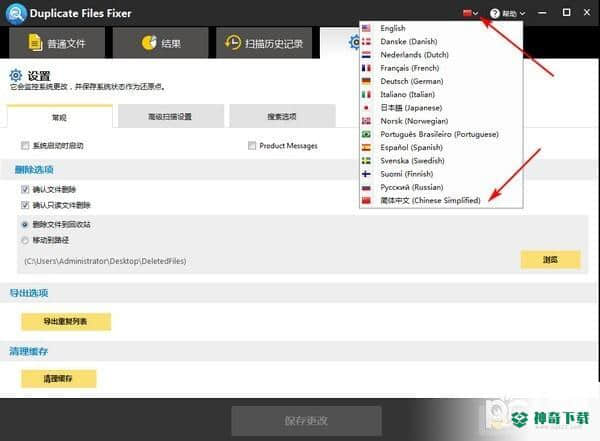Choose Suomi (Finnish) language
The width and height of the screenshot is (600, 441).
coord(441,174)
